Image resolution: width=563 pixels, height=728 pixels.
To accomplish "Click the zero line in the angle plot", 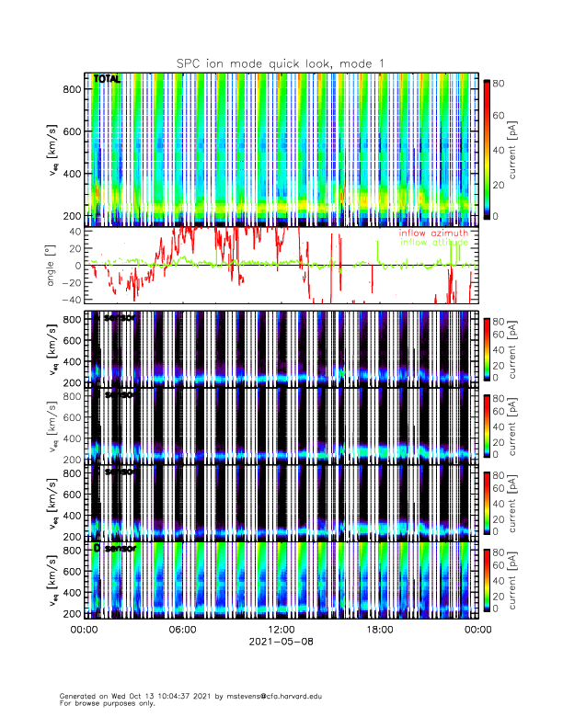I will click(276, 265).
